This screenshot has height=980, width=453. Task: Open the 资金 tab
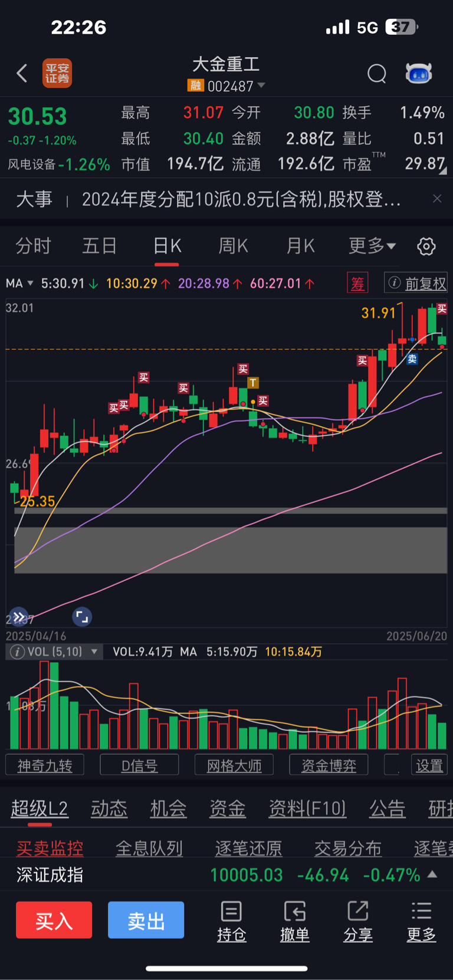click(x=228, y=808)
